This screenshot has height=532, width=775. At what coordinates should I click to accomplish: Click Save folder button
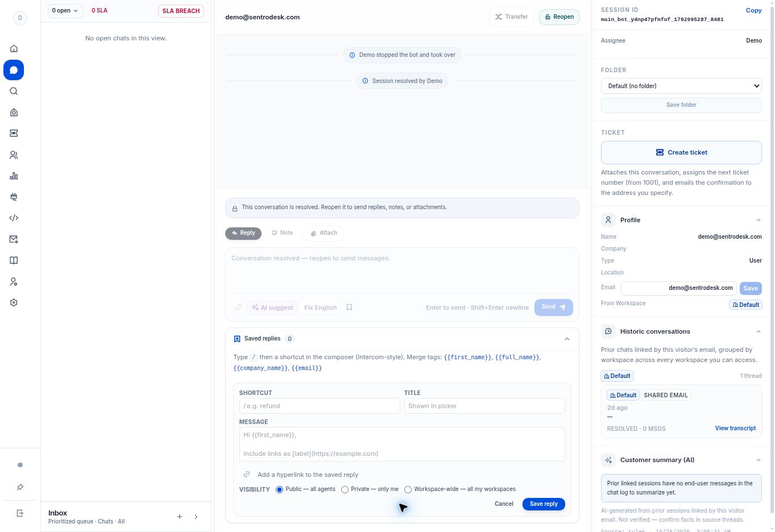(681, 105)
